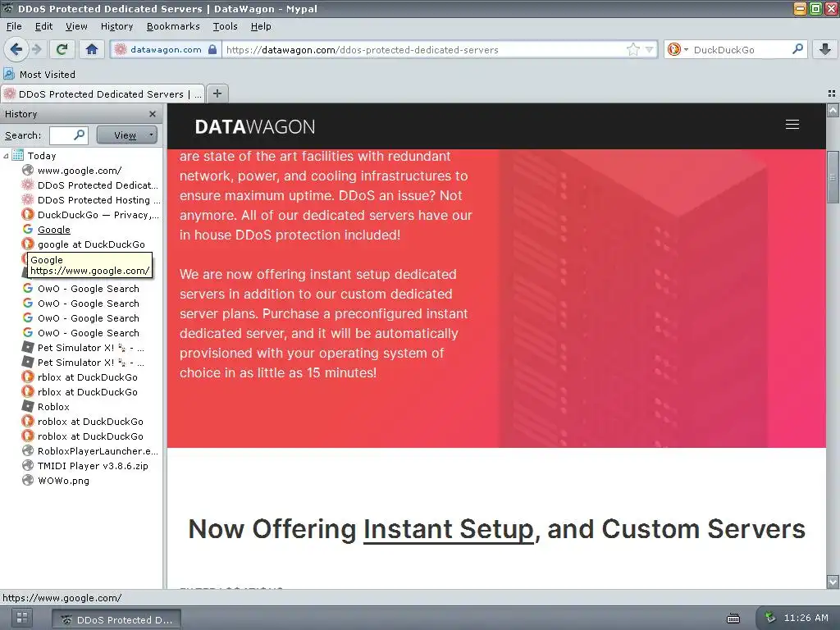Click the lock site identity icon
840x630 pixels.
[x=212, y=49]
